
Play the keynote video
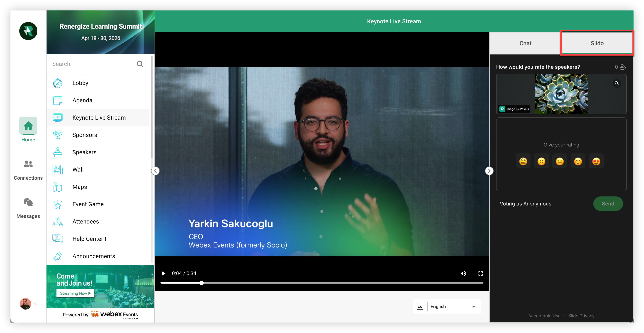click(x=164, y=273)
